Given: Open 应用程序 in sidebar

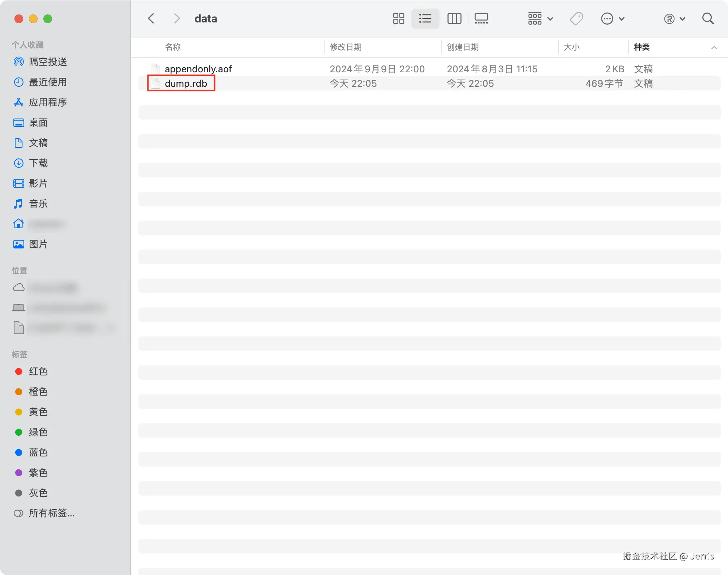Looking at the screenshot, I should (x=48, y=102).
